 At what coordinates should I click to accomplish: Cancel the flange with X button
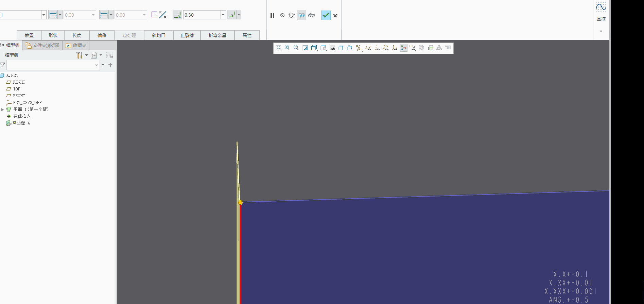point(335,16)
